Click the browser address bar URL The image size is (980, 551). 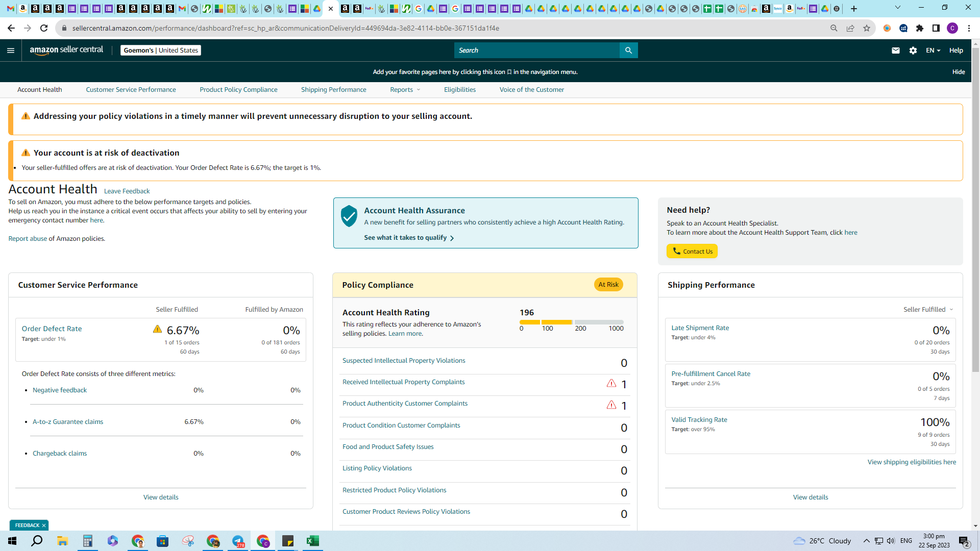pyautogui.click(x=286, y=28)
